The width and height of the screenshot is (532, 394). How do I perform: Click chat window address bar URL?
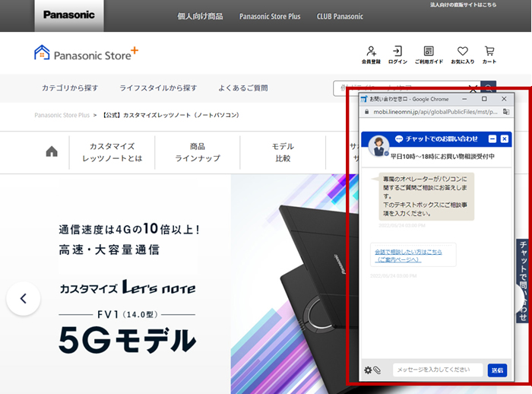(435, 112)
